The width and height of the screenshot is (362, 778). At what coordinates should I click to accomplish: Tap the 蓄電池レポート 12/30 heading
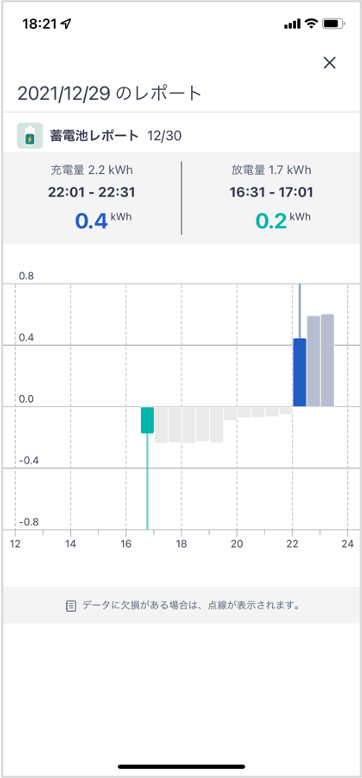click(116, 135)
